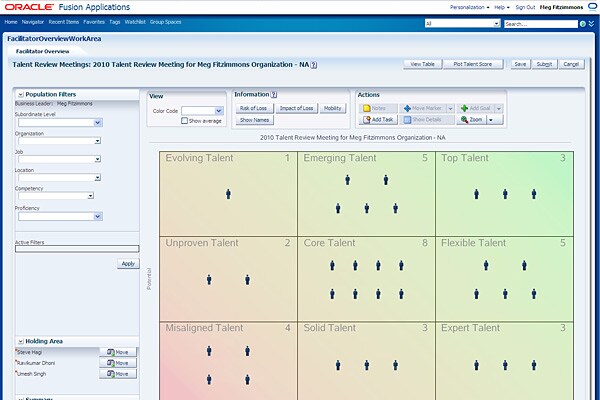Click the View Table button
The image size is (600, 400).
point(422,64)
